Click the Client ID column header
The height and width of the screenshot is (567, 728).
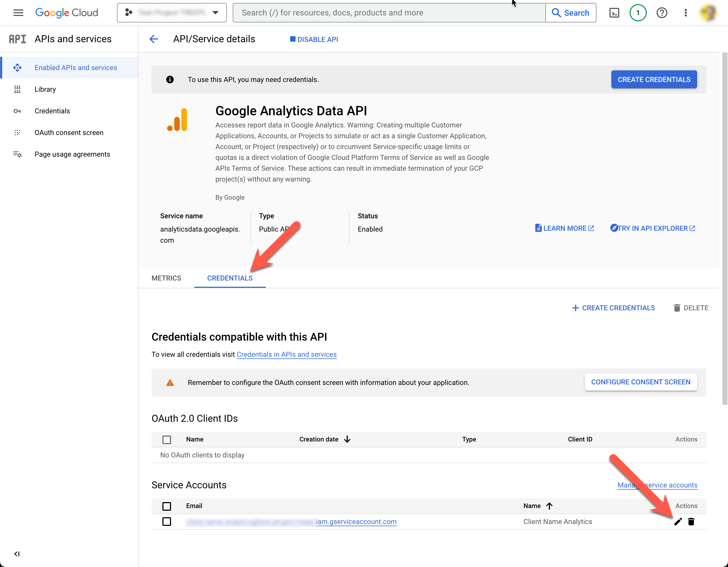coord(580,439)
